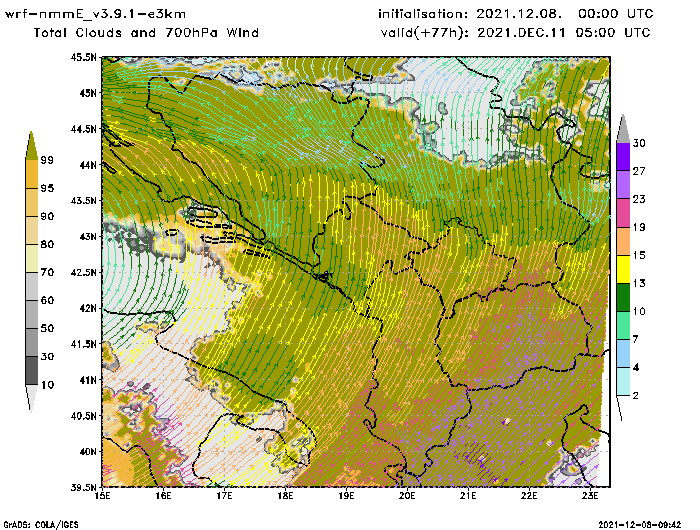Image resolution: width=700 pixels, height=530 pixels.
Task: Click the title Total Clouds and 700hPa Wind
Action: click(146, 33)
